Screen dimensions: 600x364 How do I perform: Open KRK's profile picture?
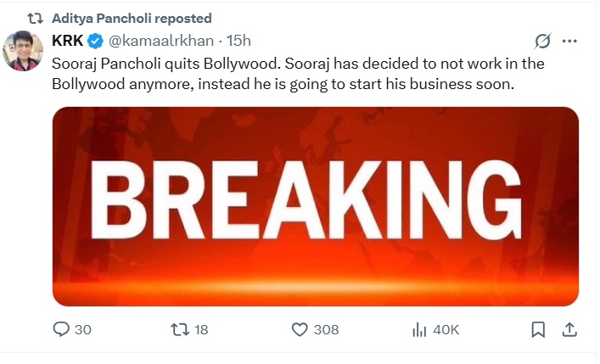click(x=24, y=52)
